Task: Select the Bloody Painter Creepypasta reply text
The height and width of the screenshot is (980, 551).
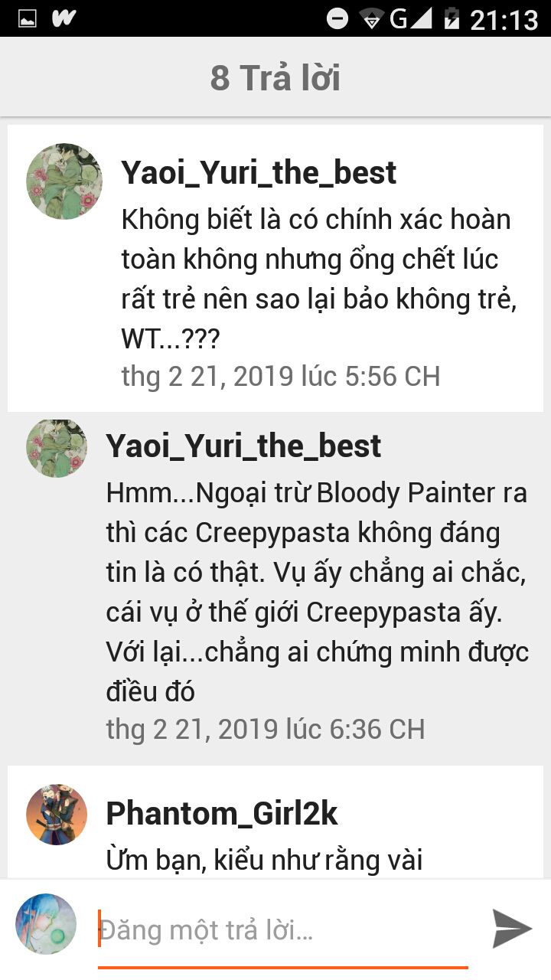Action: [318, 593]
